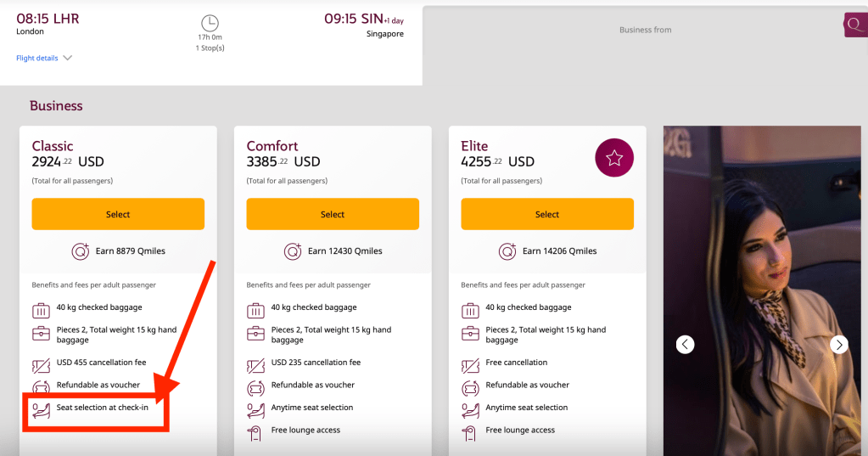Screen dimensions: 868x456
Task: Click Classic Qmiles earn icon
Action: tap(79, 251)
